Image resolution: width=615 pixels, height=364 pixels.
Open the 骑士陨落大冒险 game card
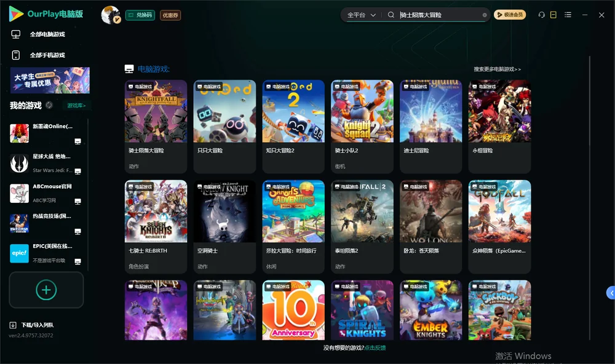156,127
